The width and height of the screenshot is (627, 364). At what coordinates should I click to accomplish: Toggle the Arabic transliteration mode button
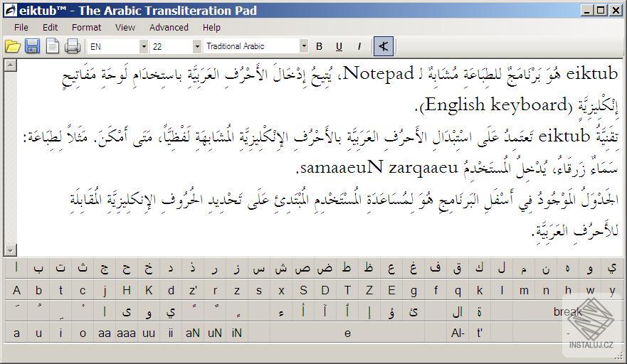click(384, 46)
